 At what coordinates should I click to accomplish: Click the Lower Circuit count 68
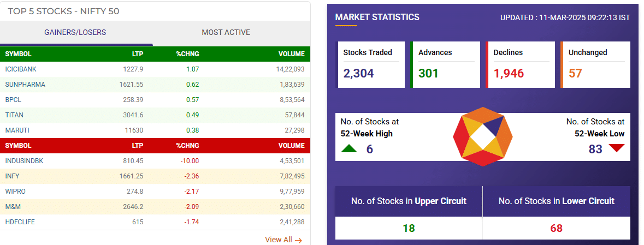click(x=556, y=228)
